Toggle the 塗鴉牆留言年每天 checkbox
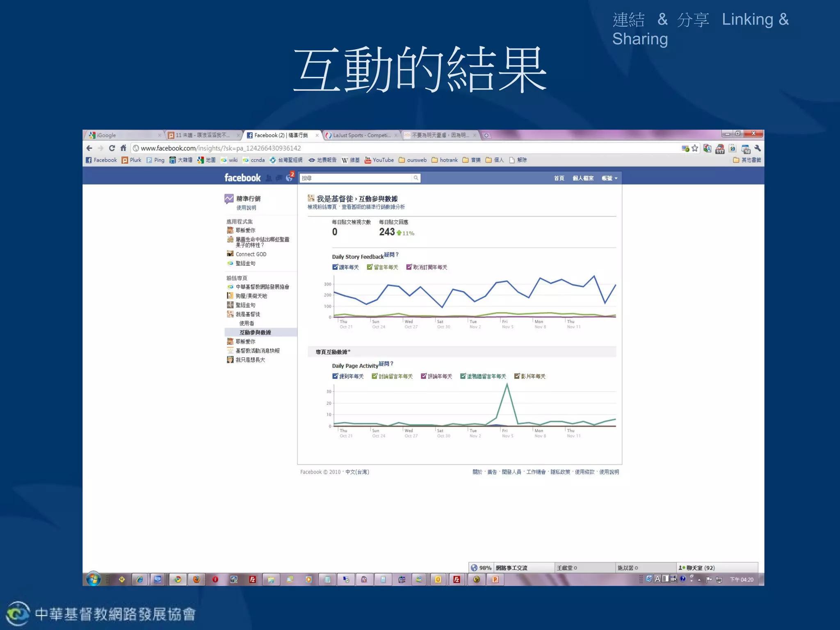 point(463,376)
